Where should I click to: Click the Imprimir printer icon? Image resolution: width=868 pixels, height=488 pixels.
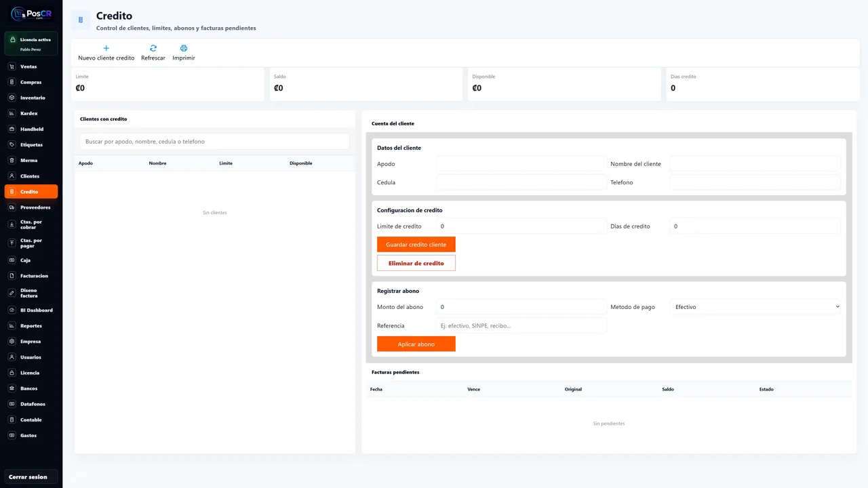[x=184, y=48]
